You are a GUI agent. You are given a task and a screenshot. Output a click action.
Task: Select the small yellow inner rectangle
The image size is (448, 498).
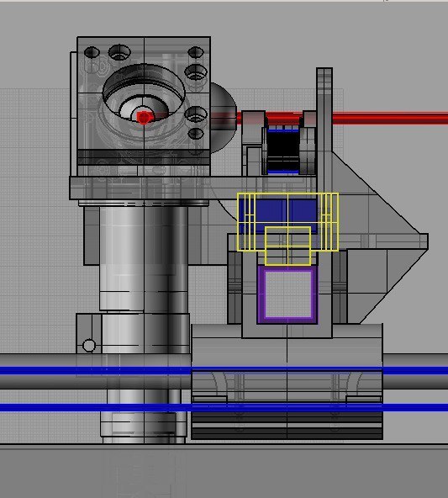point(287,246)
